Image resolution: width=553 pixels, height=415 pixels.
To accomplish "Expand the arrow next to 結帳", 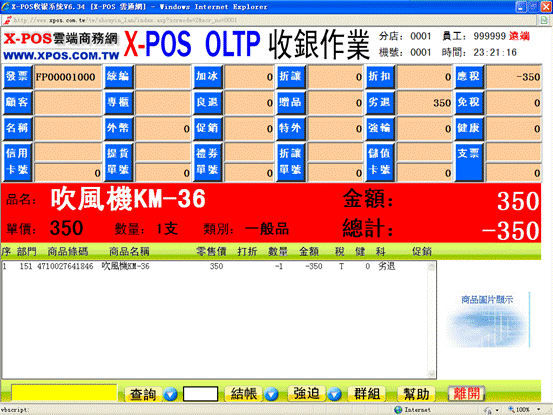I will tap(271, 394).
